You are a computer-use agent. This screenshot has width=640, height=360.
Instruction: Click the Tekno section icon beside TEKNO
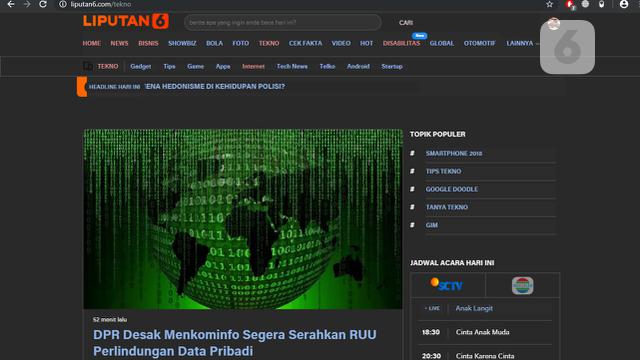click(x=87, y=66)
